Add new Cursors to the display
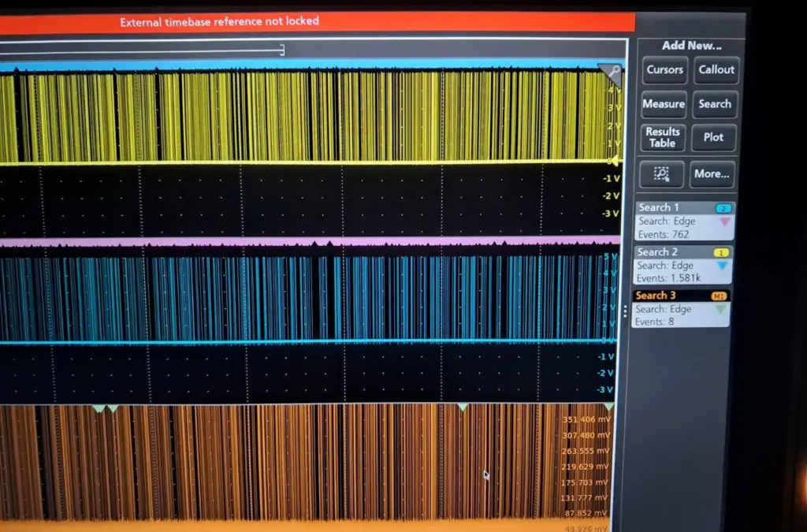The width and height of the screenshot is (807, 532). 664,70
